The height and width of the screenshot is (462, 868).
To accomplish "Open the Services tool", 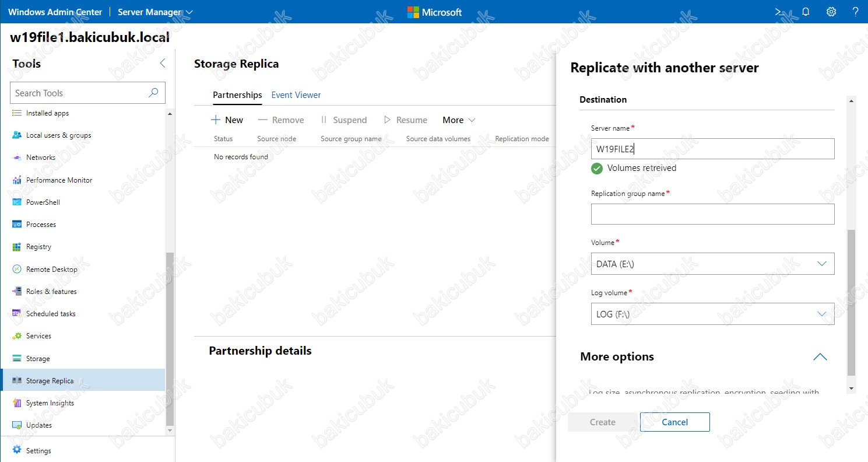I will pyautogui.click(x=38, y=336).
